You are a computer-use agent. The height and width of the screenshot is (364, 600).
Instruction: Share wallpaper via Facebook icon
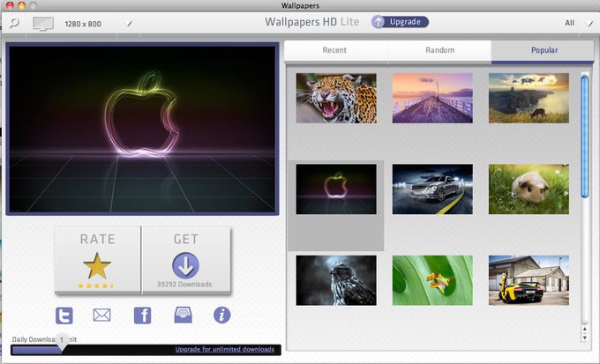click(142, 316)
